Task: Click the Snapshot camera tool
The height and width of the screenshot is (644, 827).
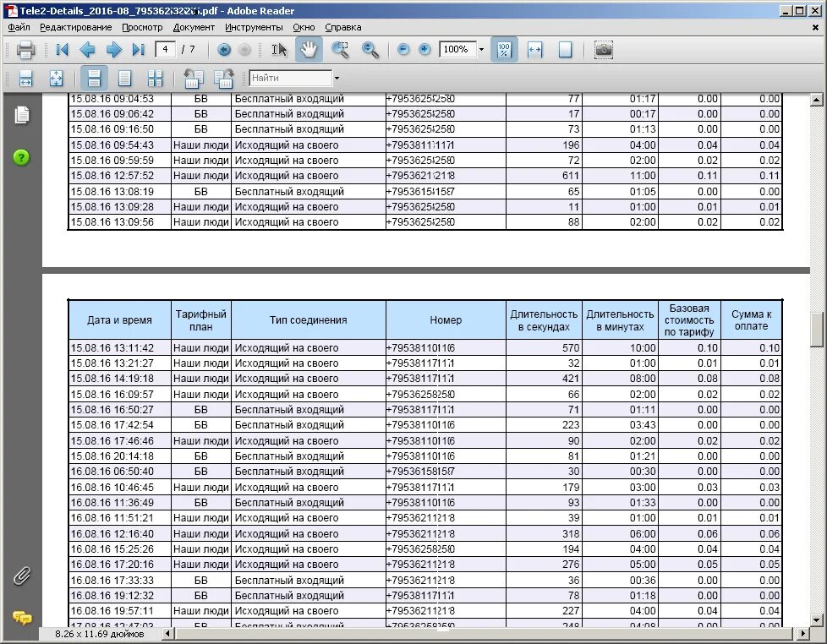Action: 604,50
